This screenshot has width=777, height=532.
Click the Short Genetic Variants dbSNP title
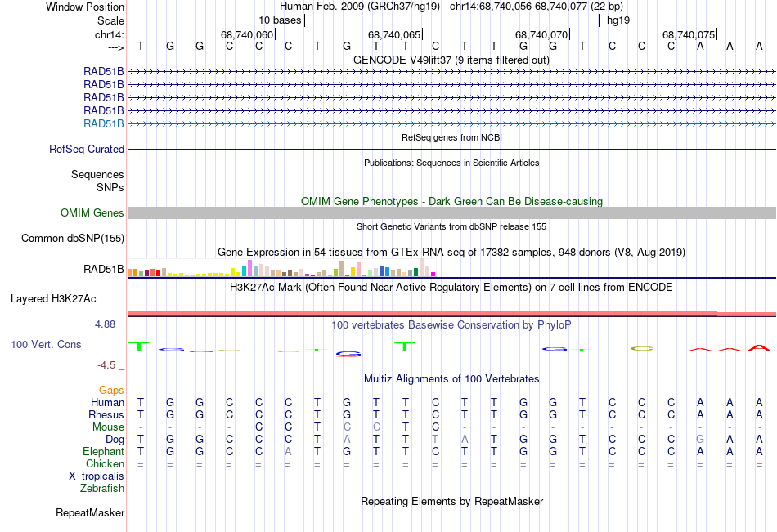[x=451, y=226]
